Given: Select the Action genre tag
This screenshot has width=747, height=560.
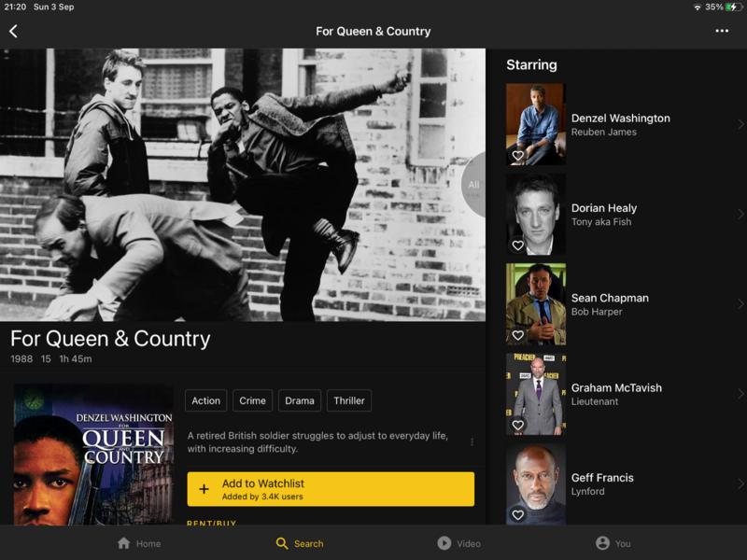Looking at the screenshot, I should tap(205, 400).
